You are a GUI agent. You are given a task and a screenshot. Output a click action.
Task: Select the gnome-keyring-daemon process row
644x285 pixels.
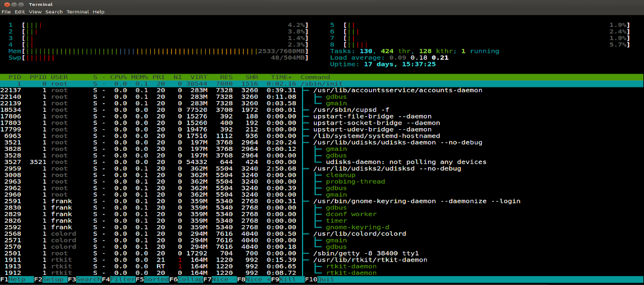(322, 201)
